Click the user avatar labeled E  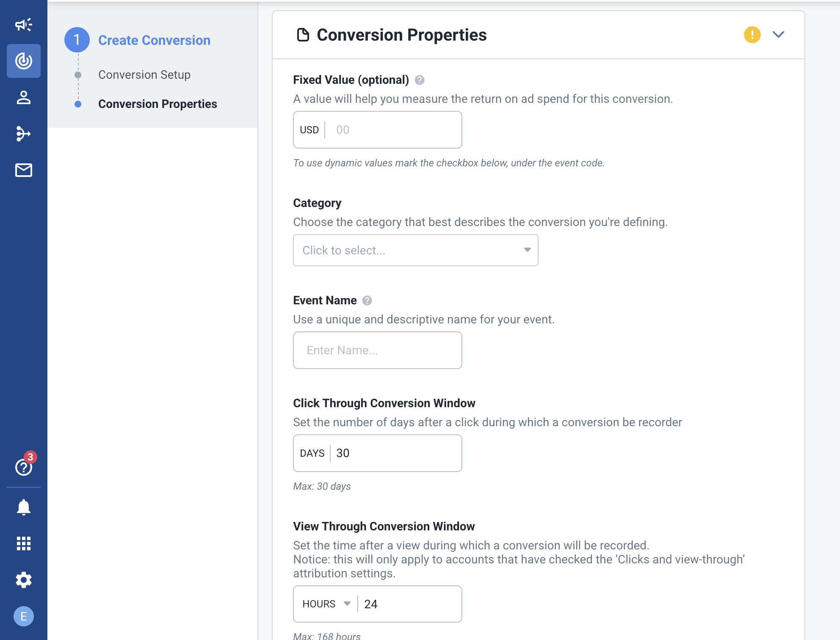tap(24, 616)
